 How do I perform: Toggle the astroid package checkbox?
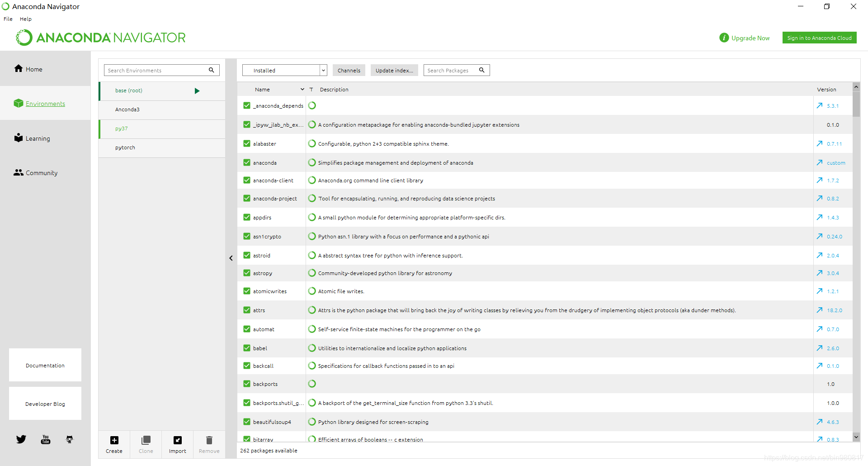(x=247, y=255)
